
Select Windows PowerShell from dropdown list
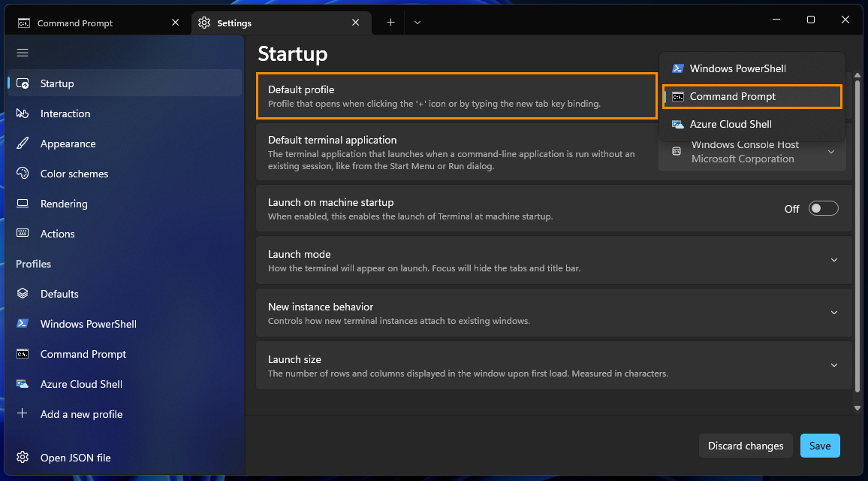[752, 68]
